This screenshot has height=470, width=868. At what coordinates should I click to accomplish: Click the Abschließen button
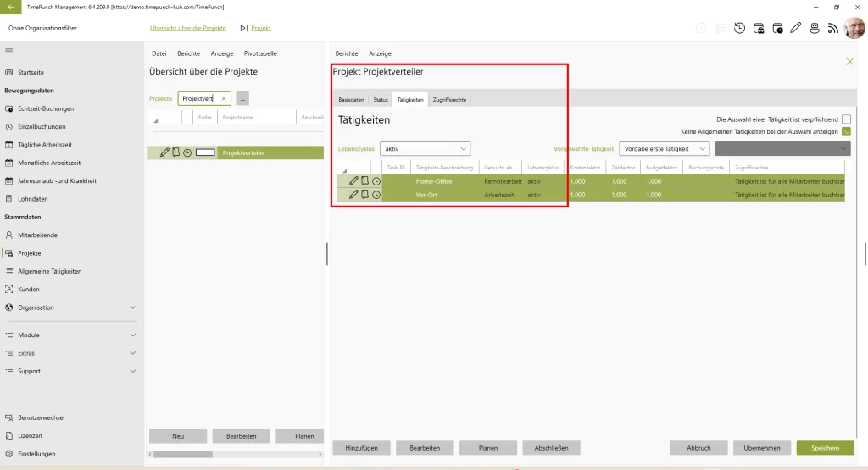click(551, 448)
